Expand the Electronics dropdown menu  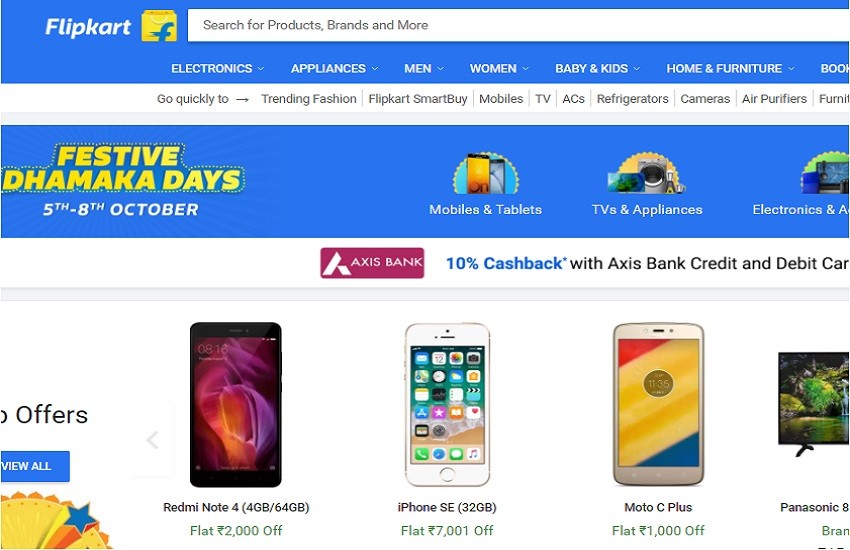click(217, 69)
